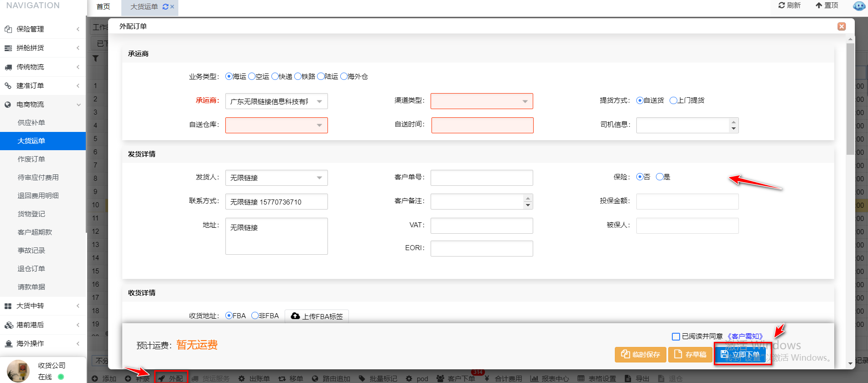Open 报表中心 chart icon in bottom toolbar
The height and width of the screenshot is (383, 868).
click(x=534, y=378)
